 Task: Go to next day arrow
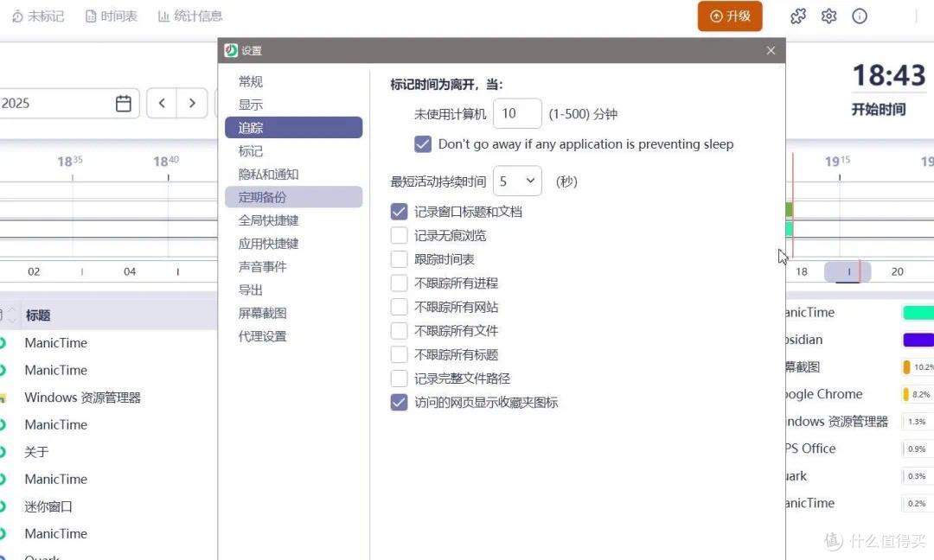192,103
